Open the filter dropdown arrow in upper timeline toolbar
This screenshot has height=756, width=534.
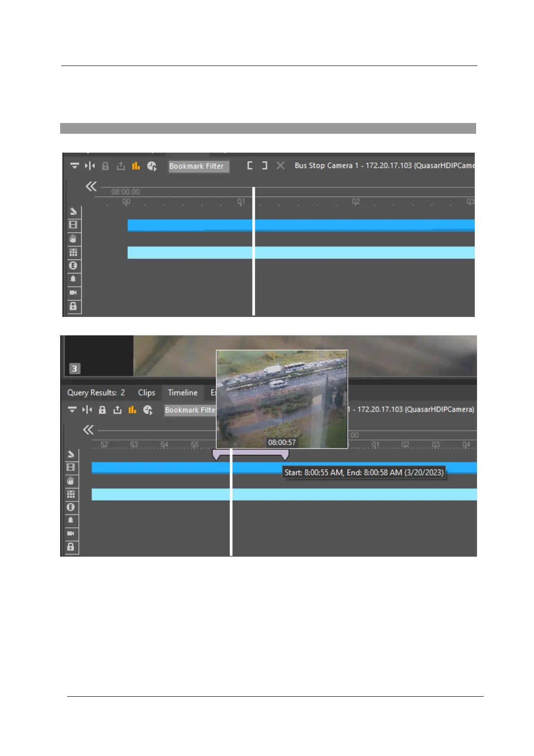click(x=74, y=166)
